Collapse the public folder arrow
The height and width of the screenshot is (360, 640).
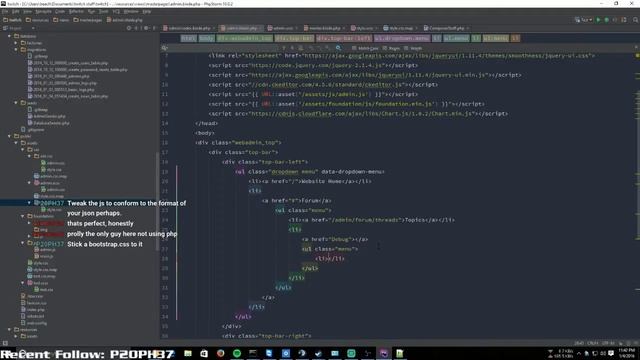coord(9,136)
